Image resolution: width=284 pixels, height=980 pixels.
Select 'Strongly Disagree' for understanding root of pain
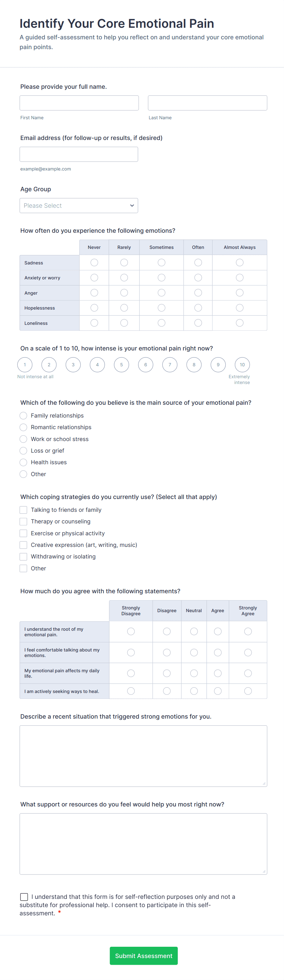click(x=131, y=631)
